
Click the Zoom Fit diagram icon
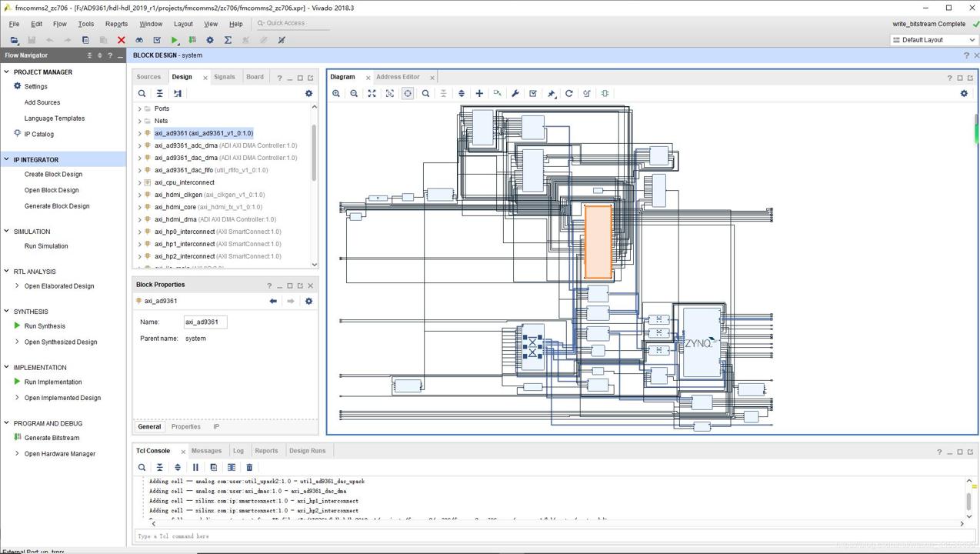point(372,93)
